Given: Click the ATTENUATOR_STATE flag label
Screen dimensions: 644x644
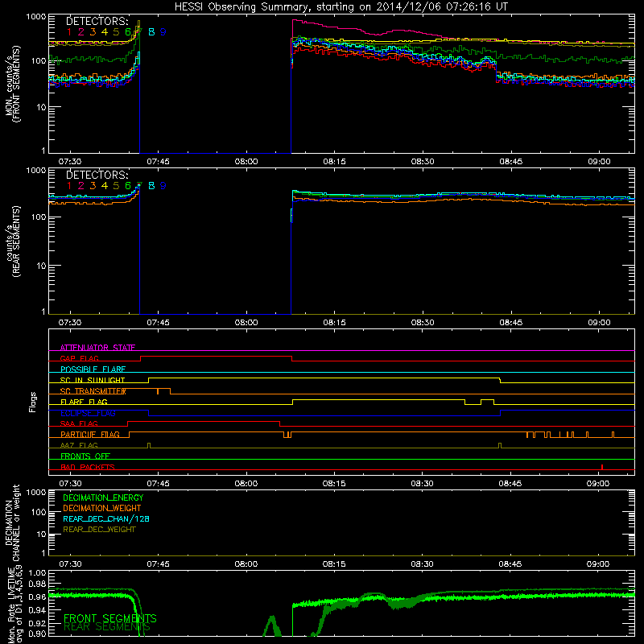Looking at the screenshot, I should [97, 348].
